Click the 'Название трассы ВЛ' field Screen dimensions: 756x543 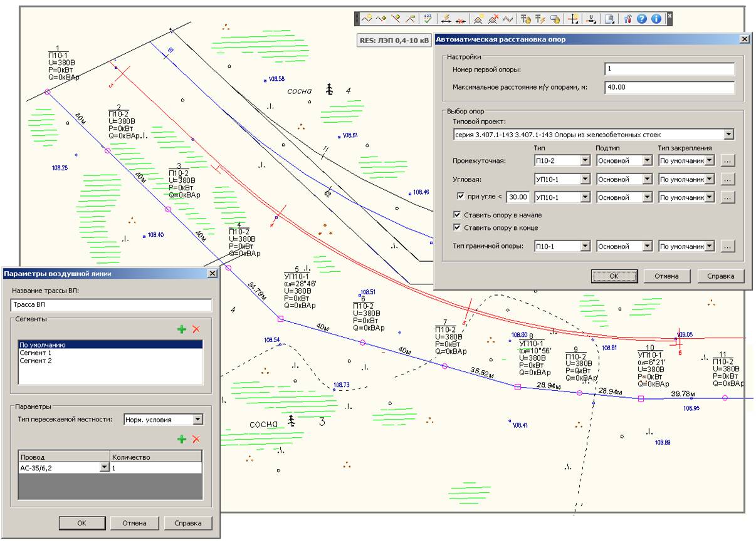(111, 305)
